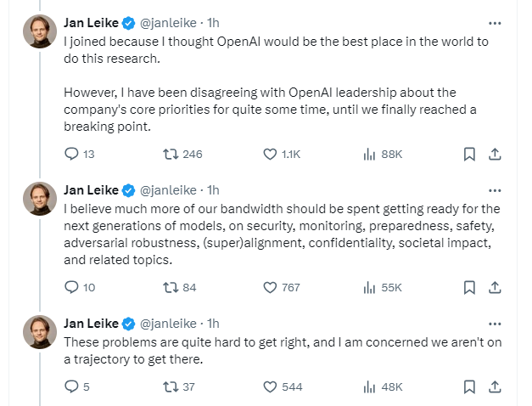View analytics for the 55K views tweet
Screen dimensions: 532x406
tap(370, 287)
